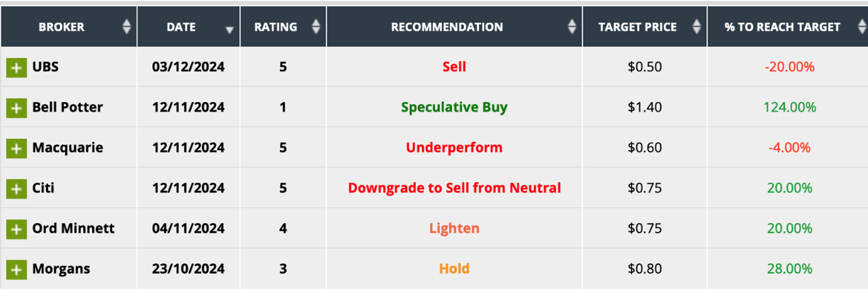Image resolution: width=868 pixels, height=290 pixels.
Task: Click the Downgrade to Sell from Neutral text
Action: [454, 188]
